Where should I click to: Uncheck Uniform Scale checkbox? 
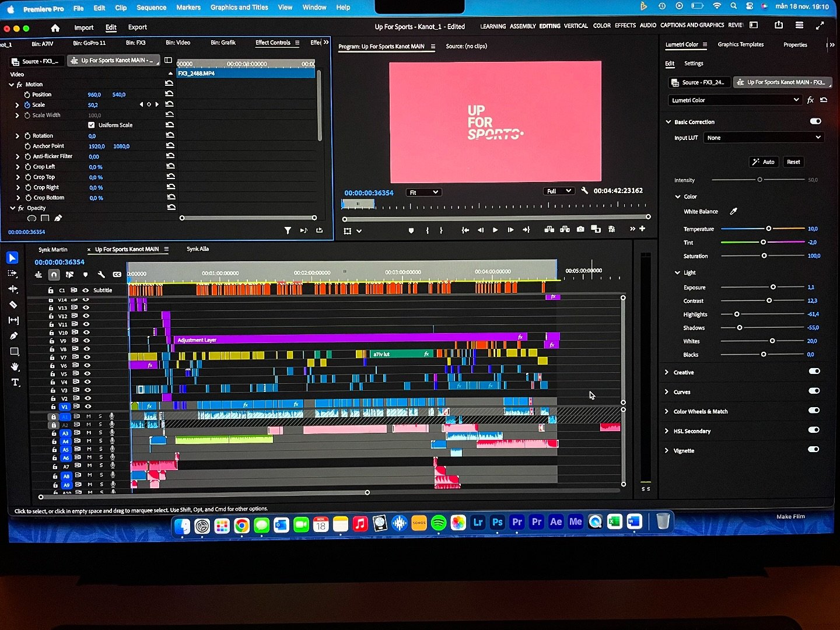click(x=91, y=125)
